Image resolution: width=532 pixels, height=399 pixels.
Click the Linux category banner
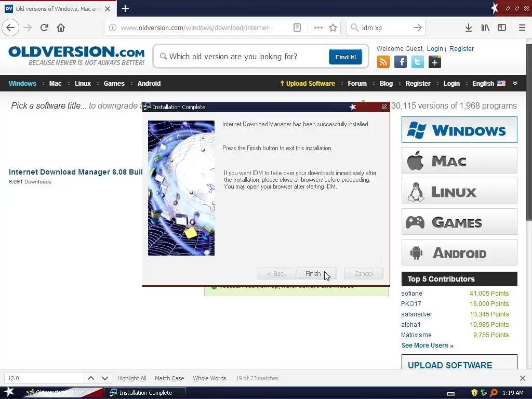pos(459,191)
